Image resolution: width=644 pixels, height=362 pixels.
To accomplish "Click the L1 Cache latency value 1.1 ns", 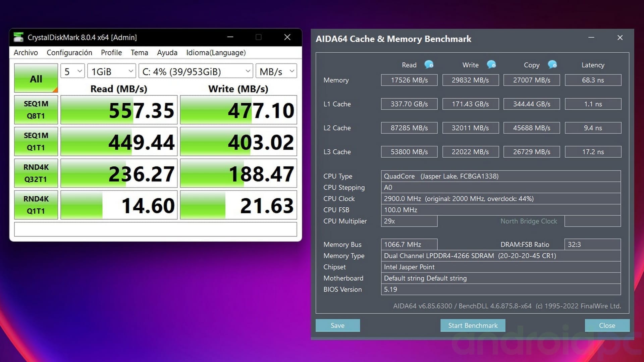I will 593,104.
